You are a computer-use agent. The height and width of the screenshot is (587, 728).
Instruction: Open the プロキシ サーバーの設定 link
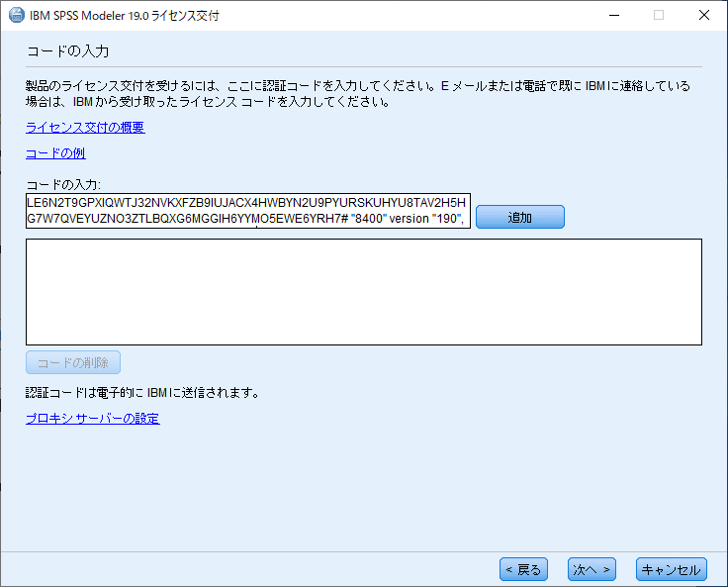pos(93,419)
